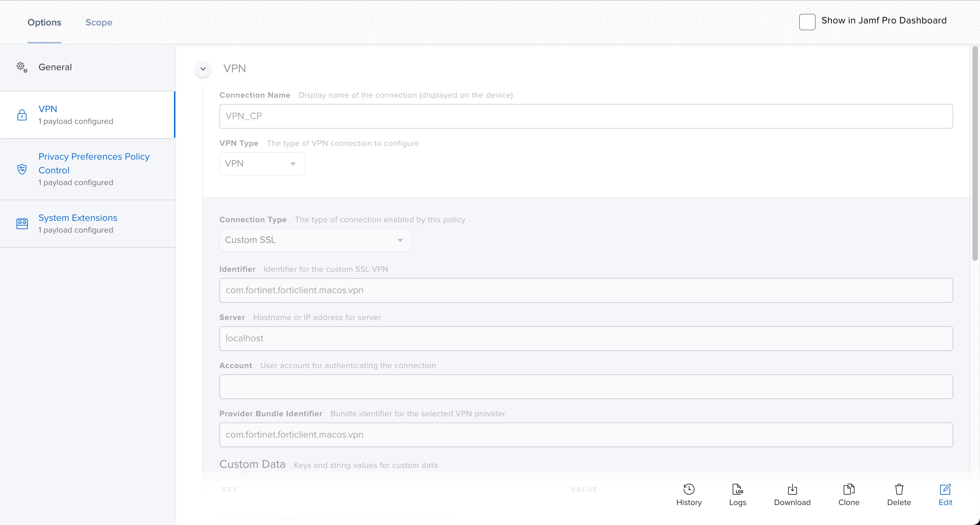Open Privacy Preferences Policy Control payload
The width and height of the screenshot is (980, 525).
click(87, 169)
